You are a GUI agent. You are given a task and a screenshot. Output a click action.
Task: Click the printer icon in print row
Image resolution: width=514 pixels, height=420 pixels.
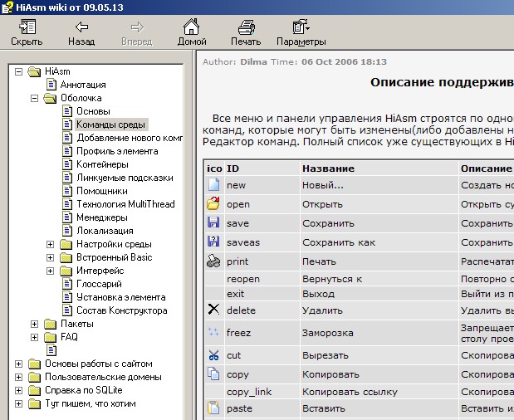pyautogui.click(x=213, y=261)
